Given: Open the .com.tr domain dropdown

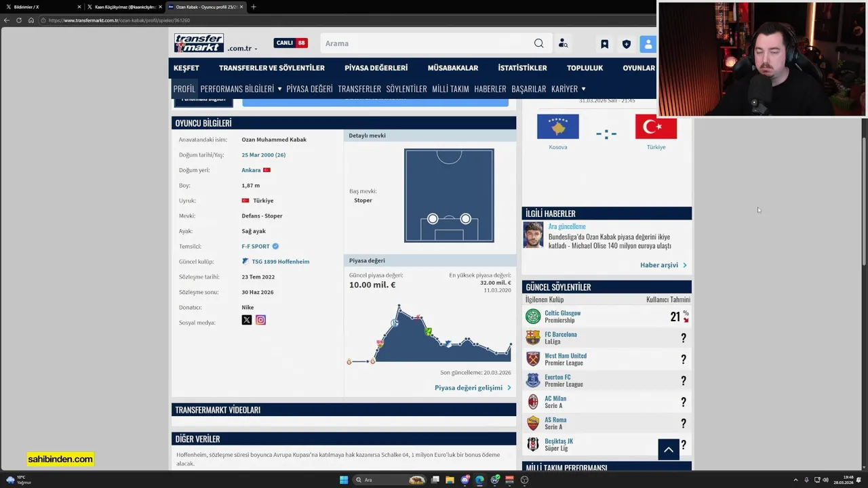Looking at the screenshot, I should (242, 48).
